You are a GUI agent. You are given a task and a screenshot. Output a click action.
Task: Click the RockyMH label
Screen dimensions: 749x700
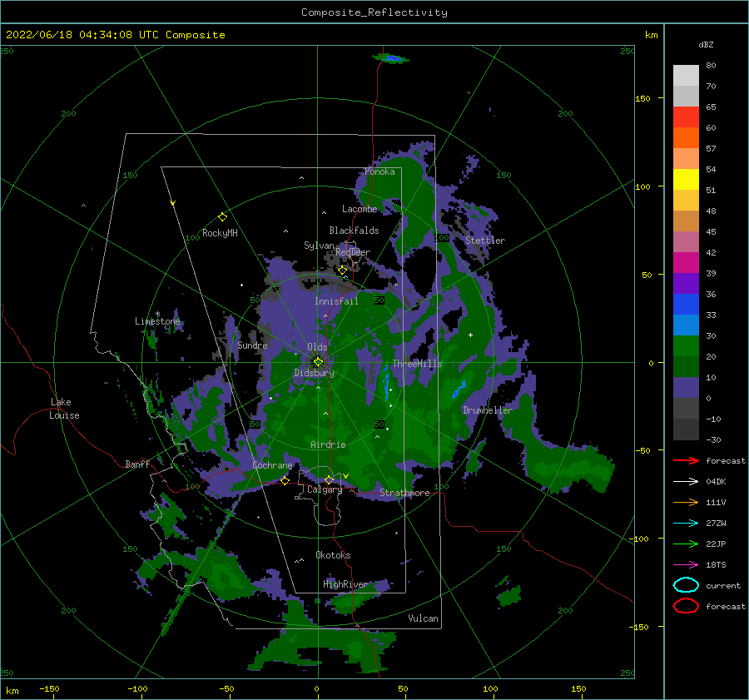(220, 233)
